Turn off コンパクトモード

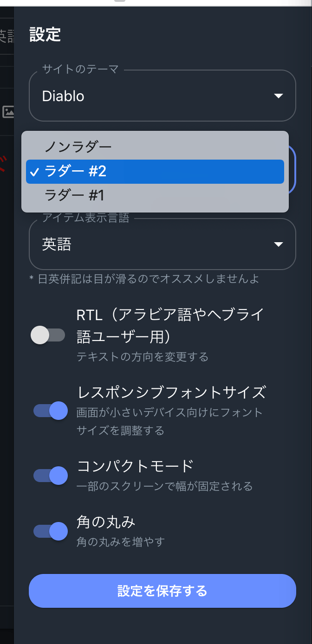pyautogui.click(x=50, y=476)
